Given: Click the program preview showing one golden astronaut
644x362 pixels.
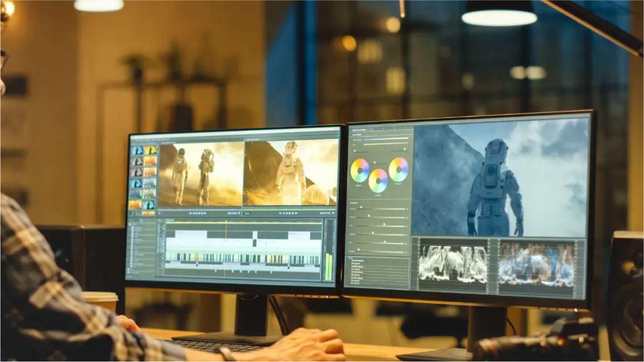Looking at the screenshot, I should [291, 172].
